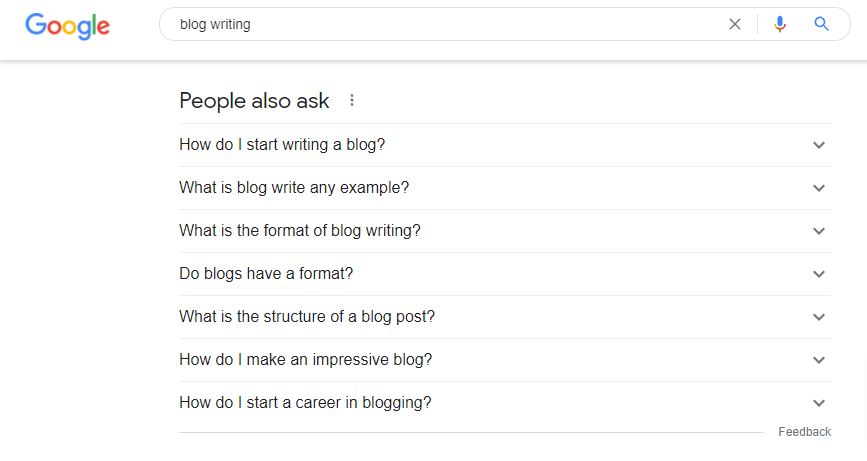867x461 pixels.
Task: Clear the search box with the X icon
Action: pos(734,24)
